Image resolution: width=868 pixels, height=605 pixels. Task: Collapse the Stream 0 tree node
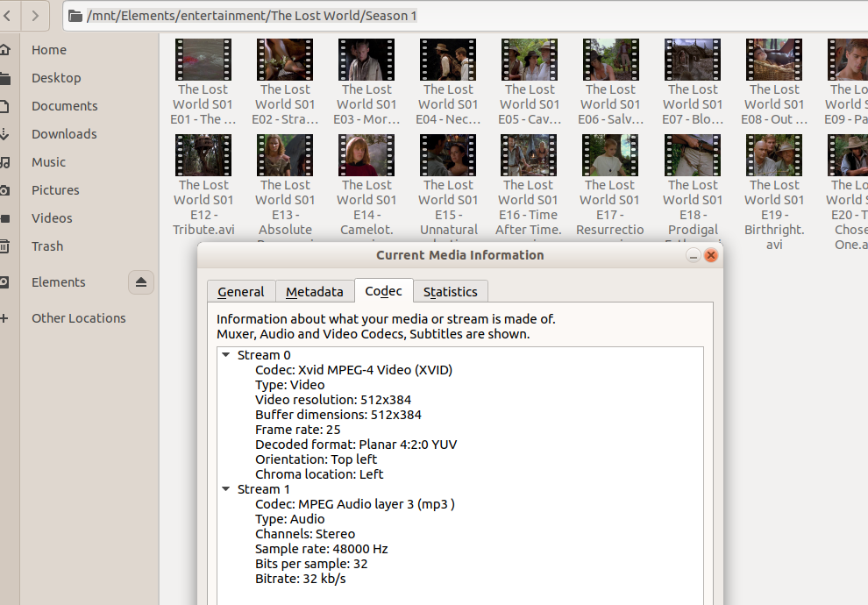click(226, 355)
